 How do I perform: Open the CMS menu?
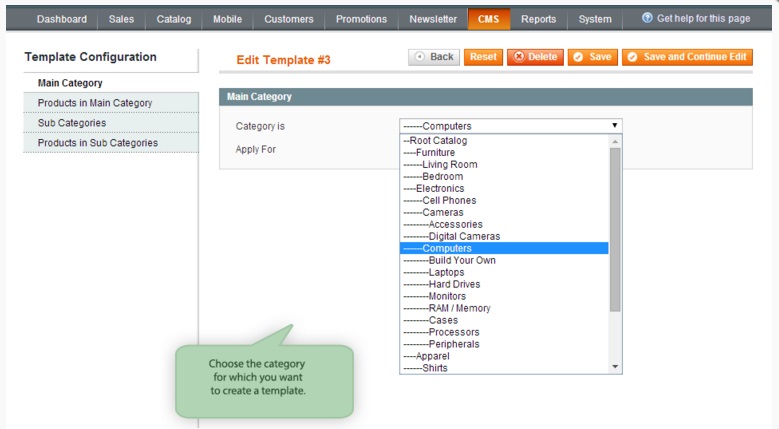pyautogui.click(x=489, y=19)
